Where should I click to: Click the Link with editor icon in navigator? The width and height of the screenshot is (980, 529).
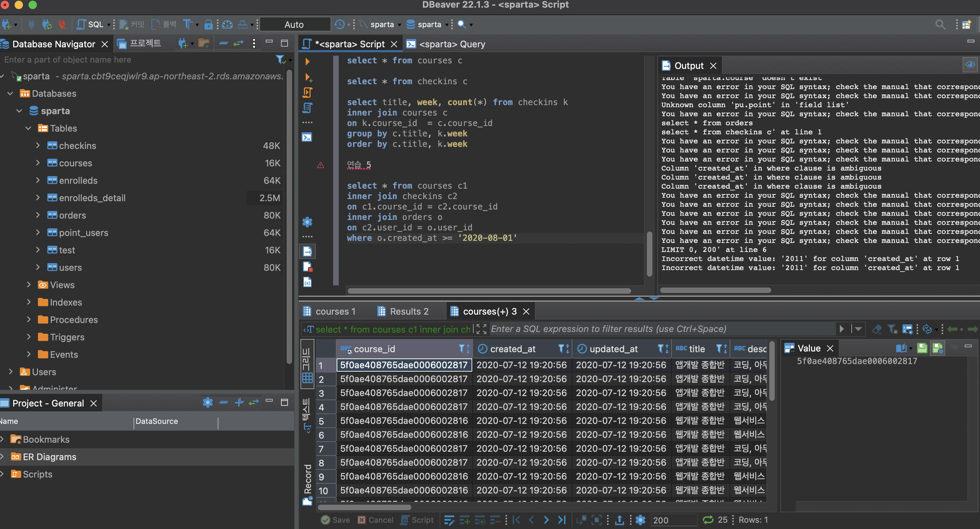click(239, 44)
